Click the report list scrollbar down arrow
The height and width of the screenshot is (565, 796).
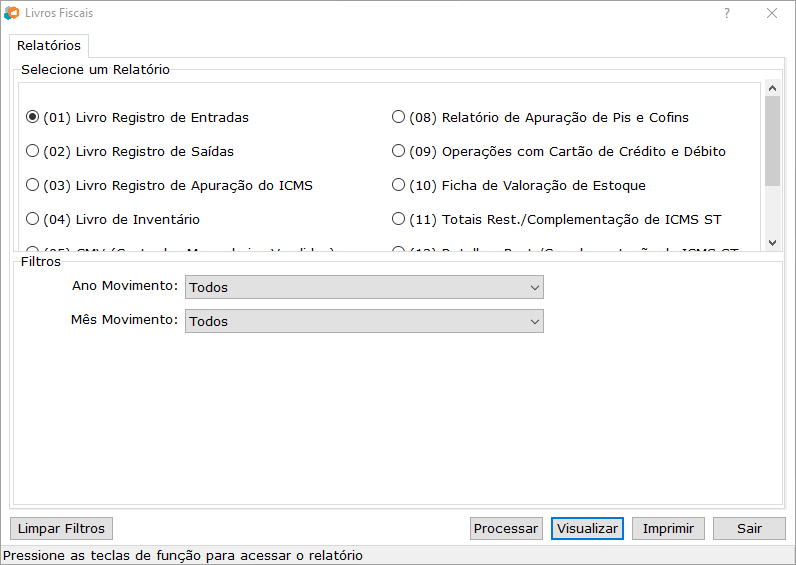pos(772,242)
